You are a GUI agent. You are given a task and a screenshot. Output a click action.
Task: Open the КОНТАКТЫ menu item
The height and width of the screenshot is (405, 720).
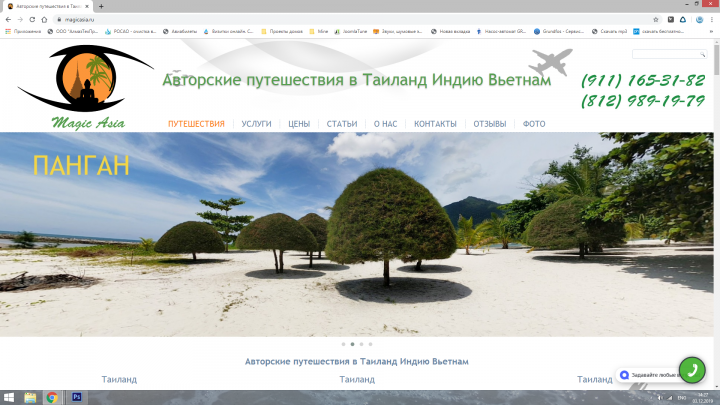point(435,124)
